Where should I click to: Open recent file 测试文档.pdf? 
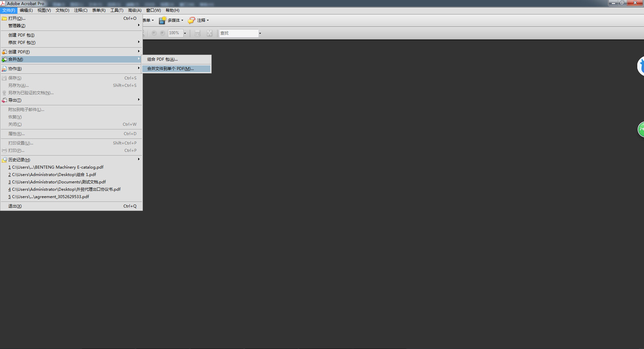(71, 182)
